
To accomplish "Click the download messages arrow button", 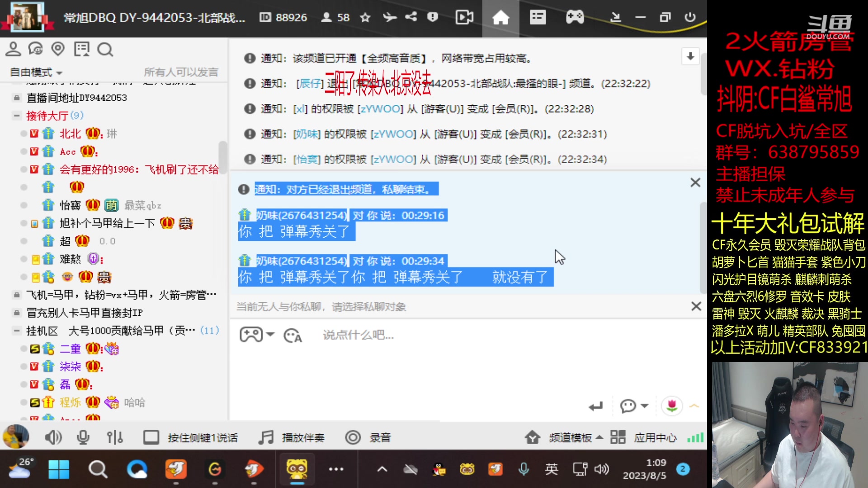I will click(x=690, y=56).
